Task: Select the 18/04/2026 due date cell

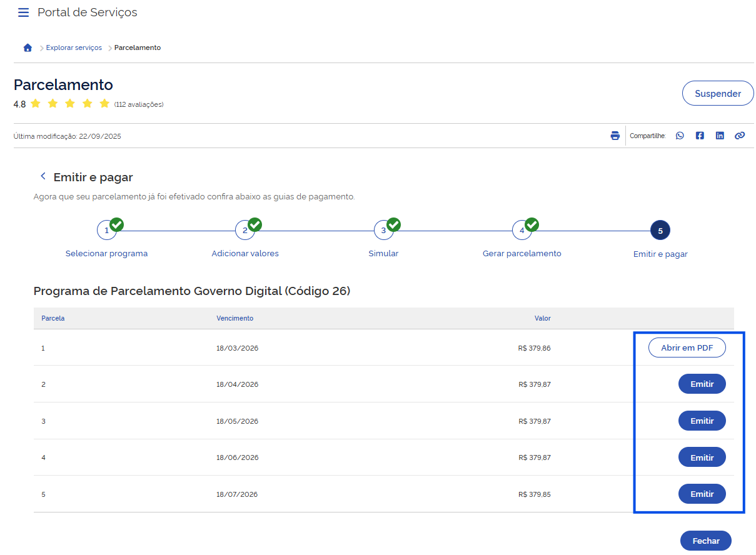Action: (238, 384)
